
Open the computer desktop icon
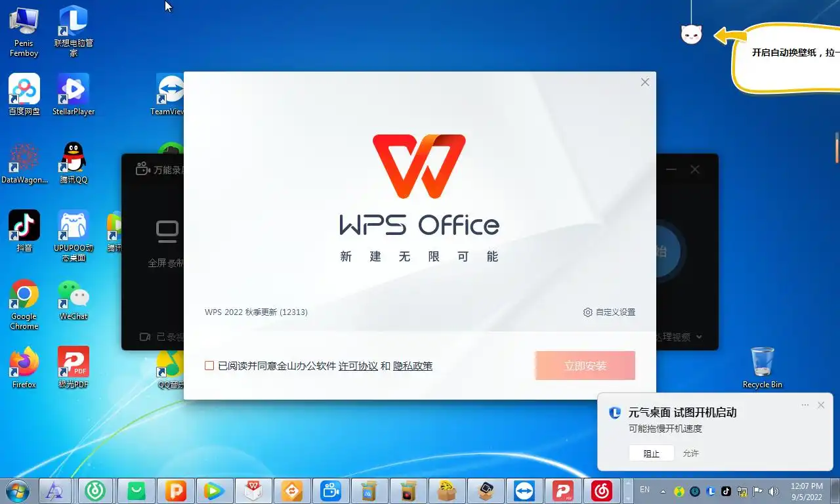coord(24,31)
